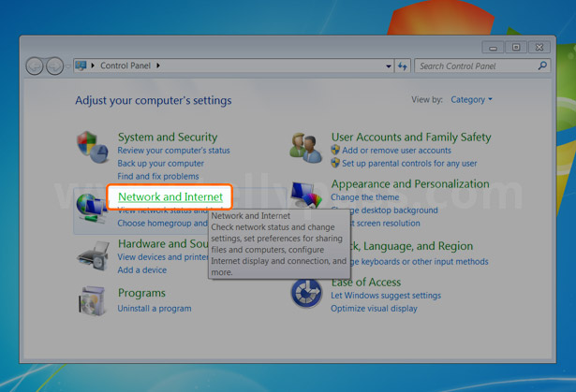The height and width of the screenshot is (392, 576).
Task: Click the magnifier search icon
Action: (x=542, y=65)
